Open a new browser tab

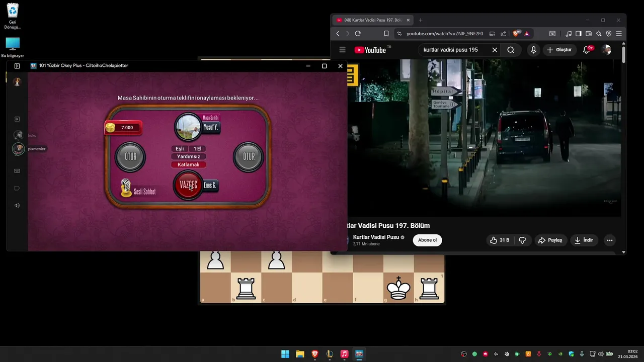[421, 20]
